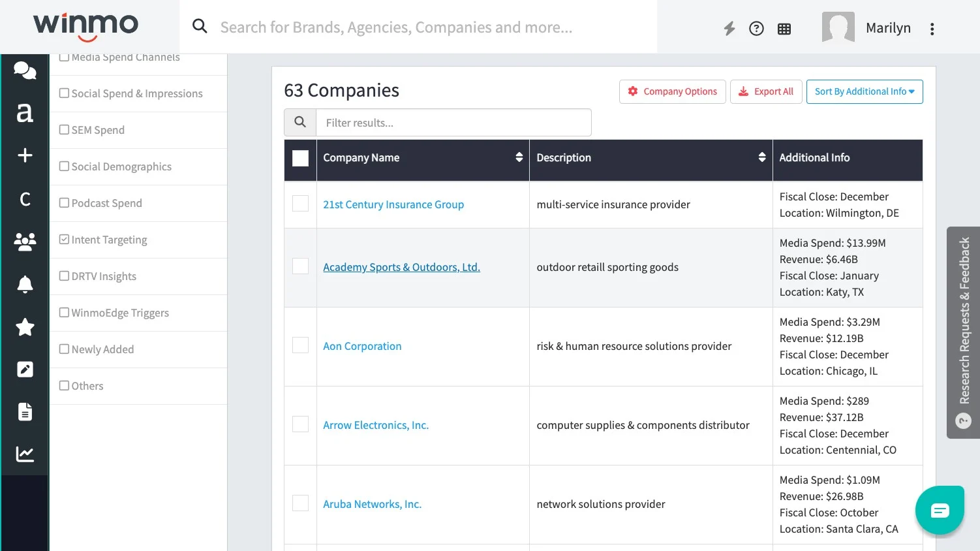Select Aruba Networks row checkbox
The image size is (980, 551).
(300, 503)
